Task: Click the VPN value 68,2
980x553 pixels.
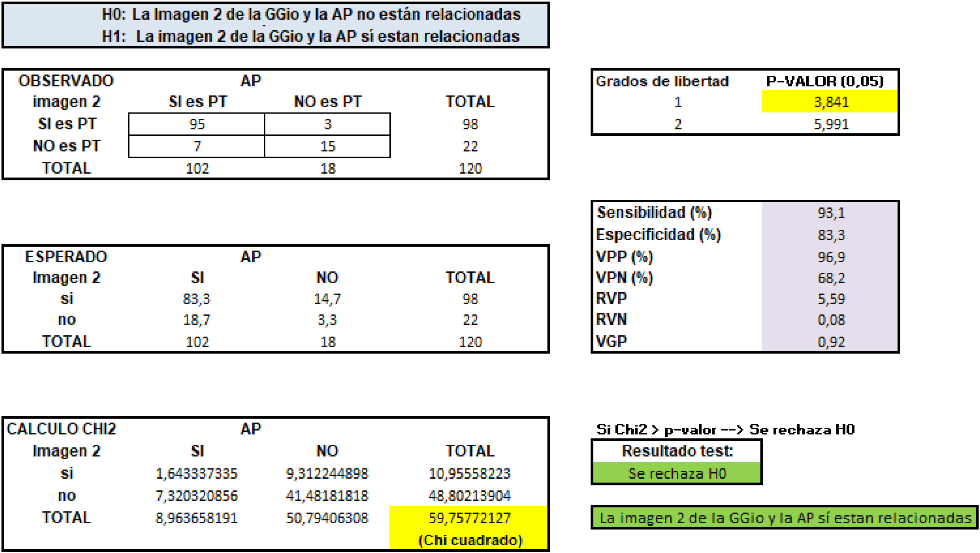Action: click(831, 278)
